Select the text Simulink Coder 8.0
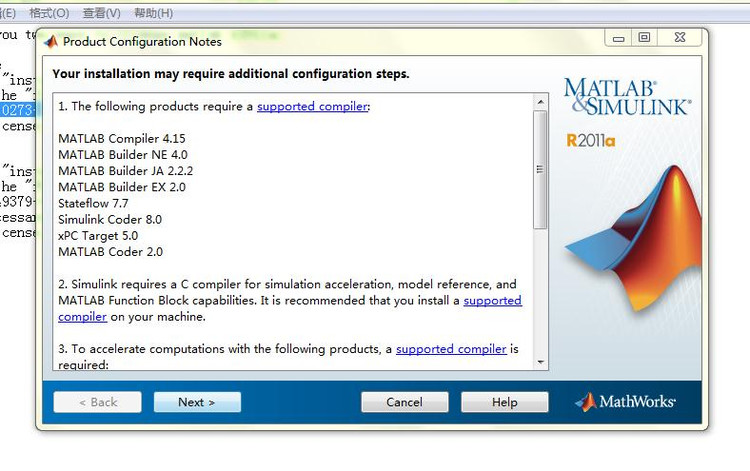Viewport: 750px width, 471px height. pyautogui.click(x=110, y=220)
